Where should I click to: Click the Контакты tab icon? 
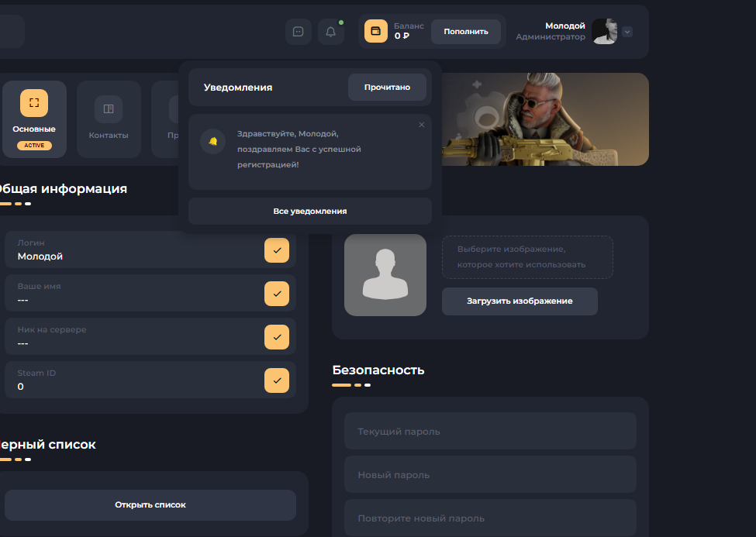(x=109, y=109)
